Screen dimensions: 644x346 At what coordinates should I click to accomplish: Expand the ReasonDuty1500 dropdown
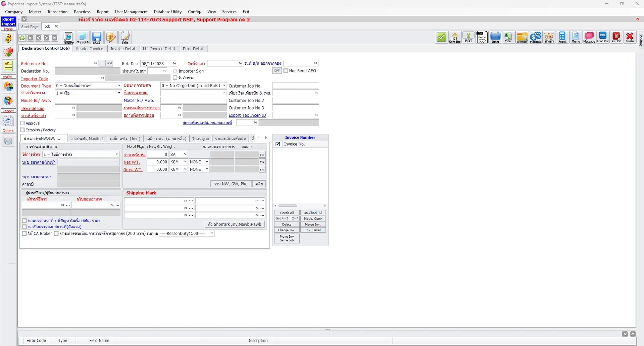(211, 233)
